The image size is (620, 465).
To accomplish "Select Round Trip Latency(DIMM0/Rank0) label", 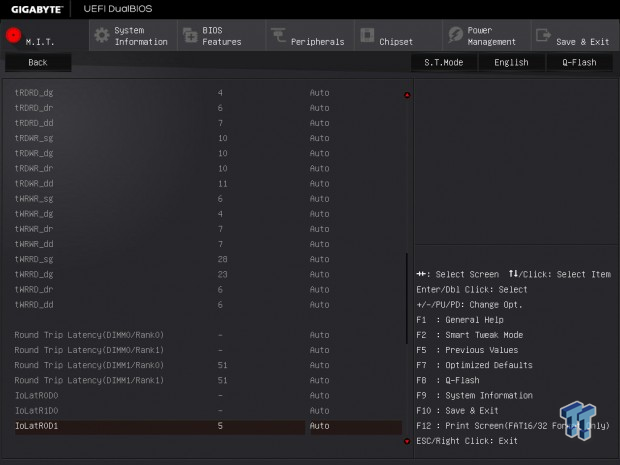I will point(89,335).
